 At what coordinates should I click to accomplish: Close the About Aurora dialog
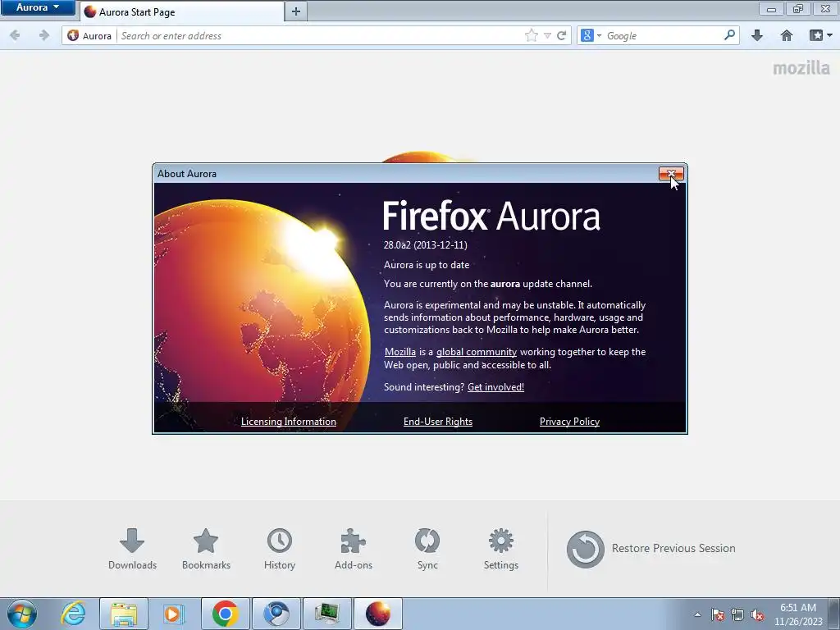[x=671, y=174]
